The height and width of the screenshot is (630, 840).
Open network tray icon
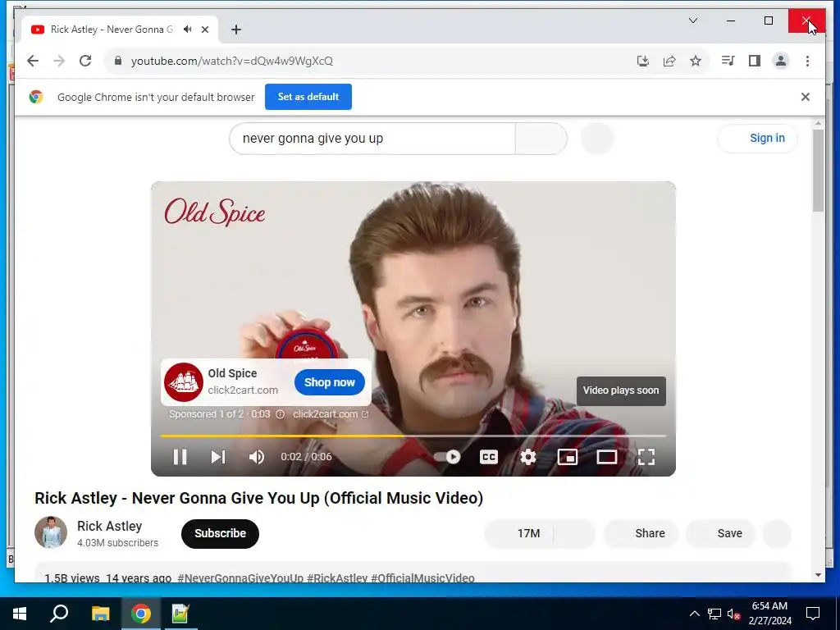point(714,614)
